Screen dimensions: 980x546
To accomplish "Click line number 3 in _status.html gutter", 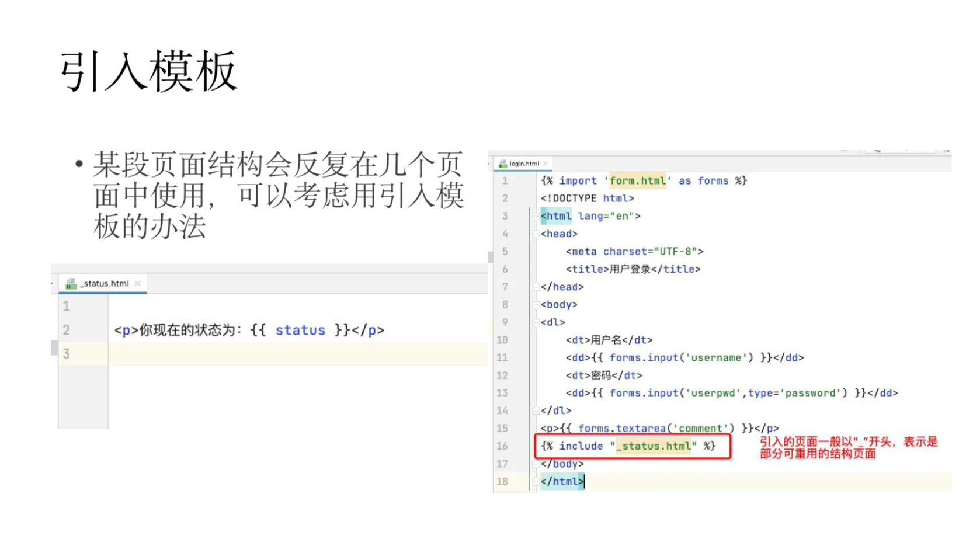I will coord(67,354).
